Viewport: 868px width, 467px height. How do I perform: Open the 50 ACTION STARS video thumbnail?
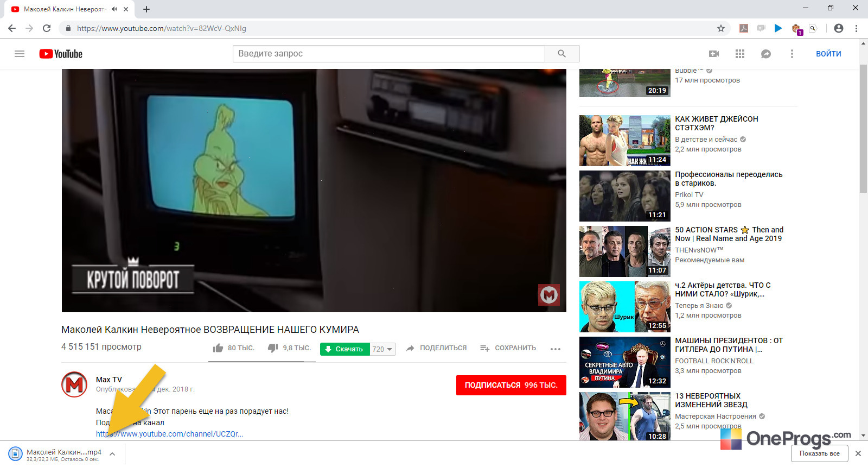pos(625,251)
